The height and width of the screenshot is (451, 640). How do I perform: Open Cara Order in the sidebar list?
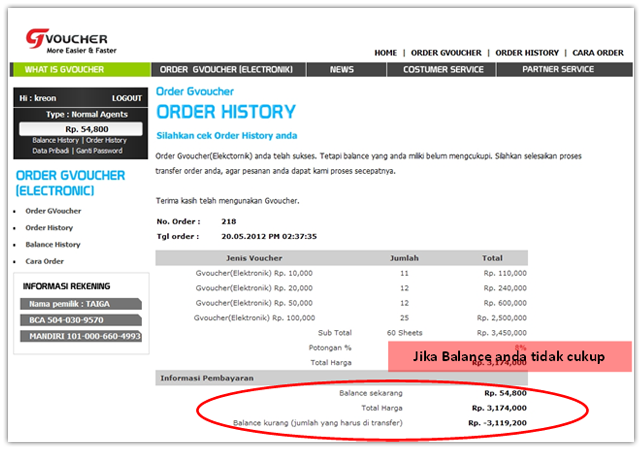click(x=44, y=261)
